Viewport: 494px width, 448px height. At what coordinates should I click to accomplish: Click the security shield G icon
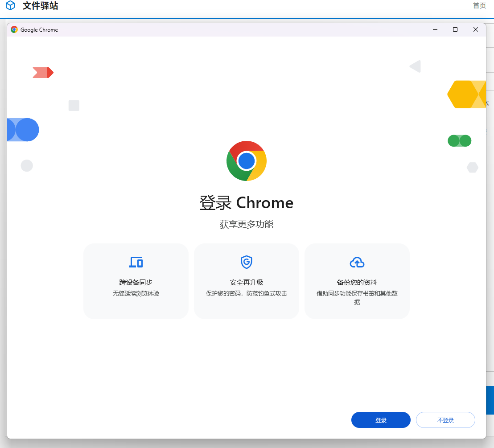pos(247,262)
